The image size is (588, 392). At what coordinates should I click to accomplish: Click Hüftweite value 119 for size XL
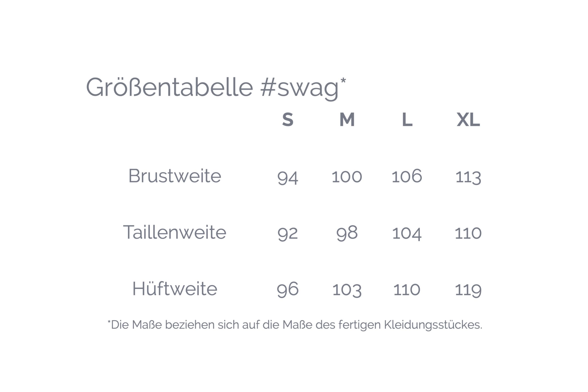tap(468, 290)
